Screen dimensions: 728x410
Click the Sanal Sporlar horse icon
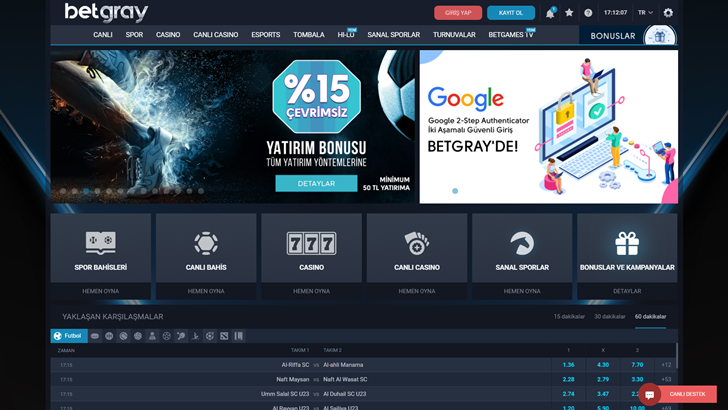pyautogui.click(x=522, y=243)
